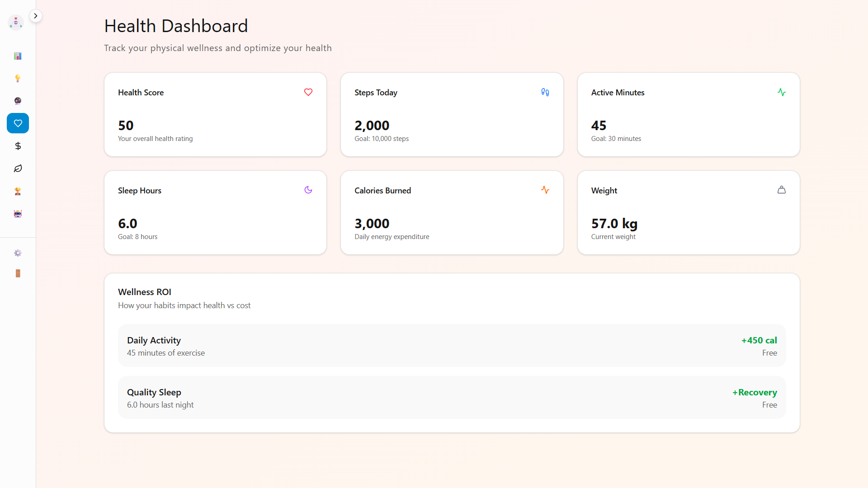Click the Calories Burned card

tap(452, 212)
